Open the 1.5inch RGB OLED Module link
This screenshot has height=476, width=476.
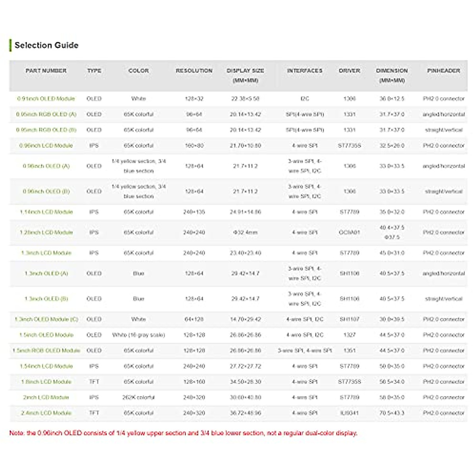(46, 351)
